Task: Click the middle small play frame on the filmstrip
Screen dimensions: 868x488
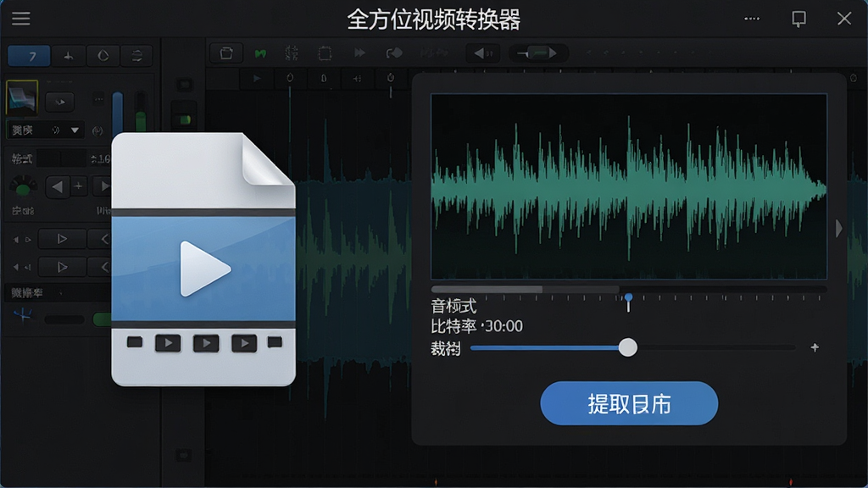Action: pyautogui.click(x=206, y=343)
